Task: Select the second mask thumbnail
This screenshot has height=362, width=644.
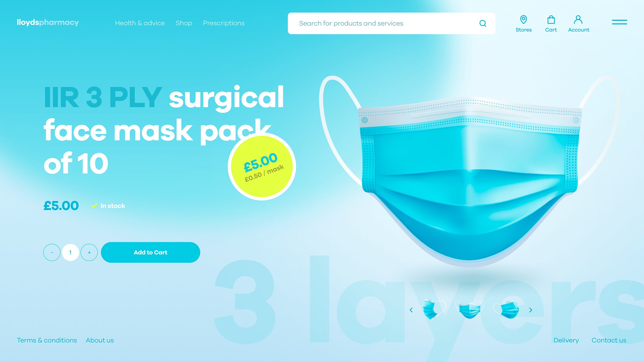Action: (470, 309)
